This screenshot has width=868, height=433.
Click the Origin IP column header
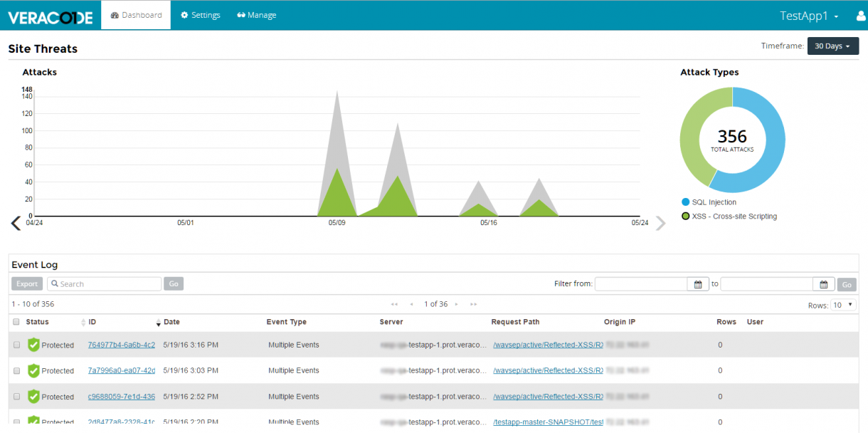click(620, 322)
